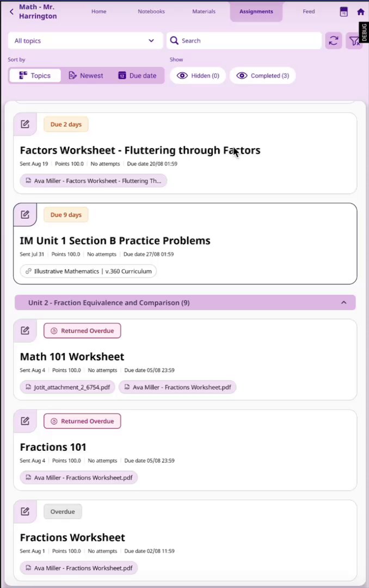This screenshot has height=588, width=369.
Task: Click the back arrow beside Math - Mr. Harrington
Action: point(11,11)
